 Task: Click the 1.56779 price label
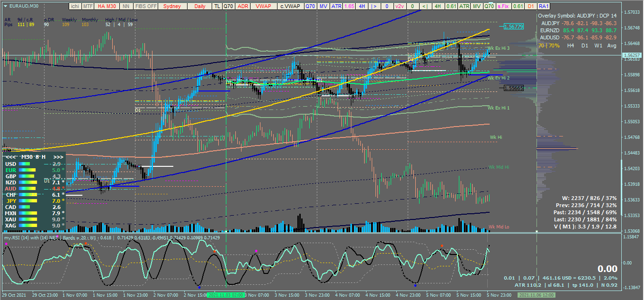pos(514,27)
